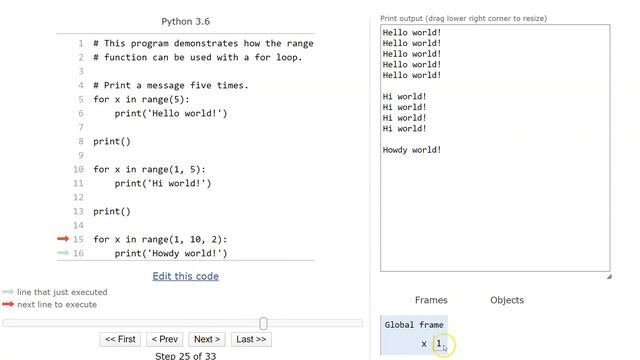
Task: Click the print output box resize corner
Action: click(609, 276)
